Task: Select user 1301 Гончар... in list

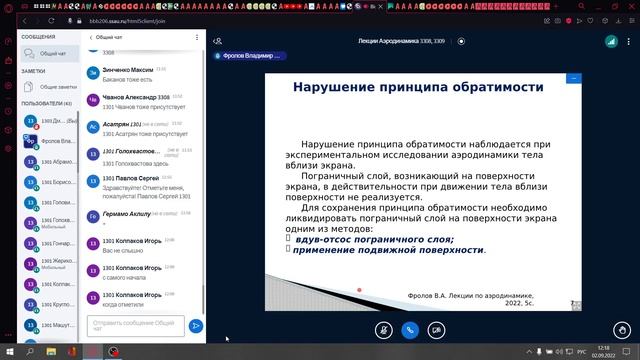Action: [x=49, y=243]
